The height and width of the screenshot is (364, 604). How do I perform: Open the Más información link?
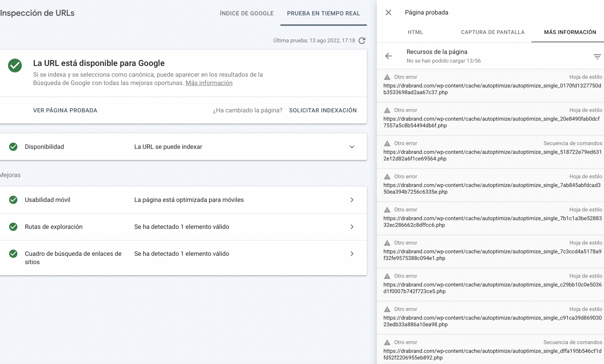(209, 83)
